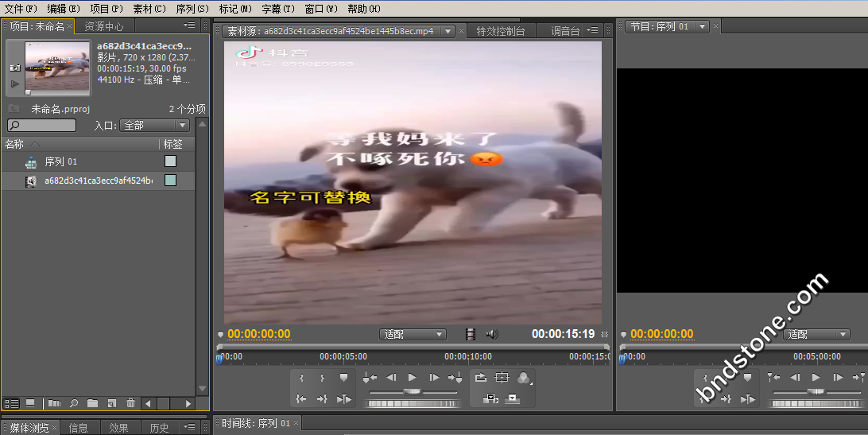Click the Set In Point bracket icon
Image resolution: width=868 pixels, height=435 pixels.
pyautogui.click(x=301, y=378)
